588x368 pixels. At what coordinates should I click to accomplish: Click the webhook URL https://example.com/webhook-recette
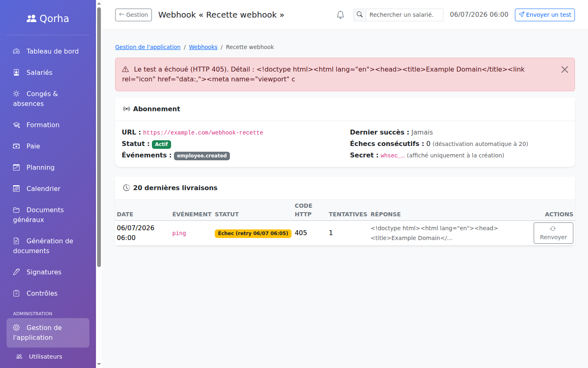coord(203,132)
